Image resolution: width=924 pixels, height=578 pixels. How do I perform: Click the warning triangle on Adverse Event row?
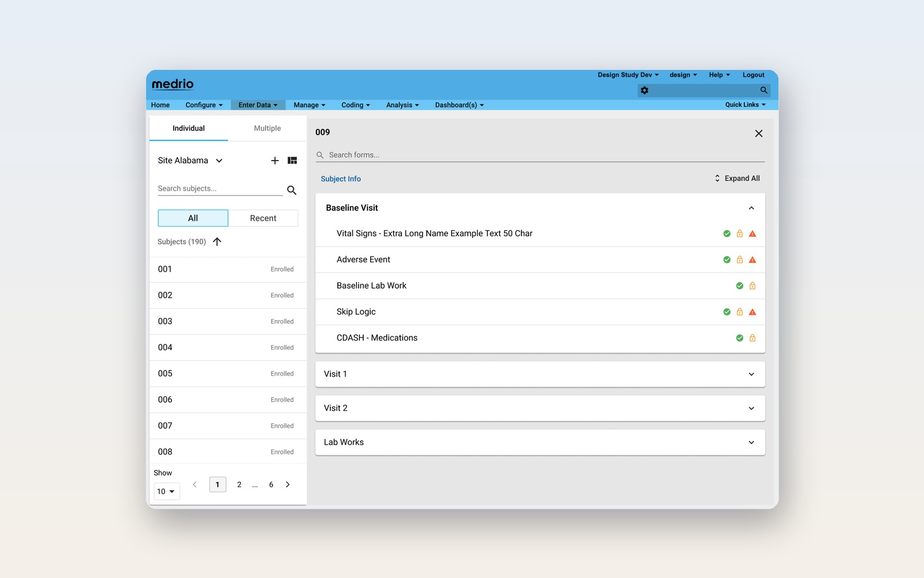click(752, 260)
